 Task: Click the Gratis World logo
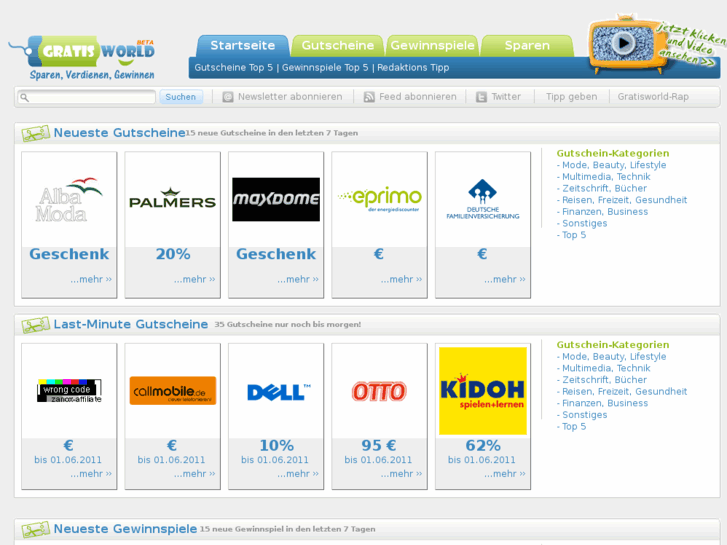point(83,58)
